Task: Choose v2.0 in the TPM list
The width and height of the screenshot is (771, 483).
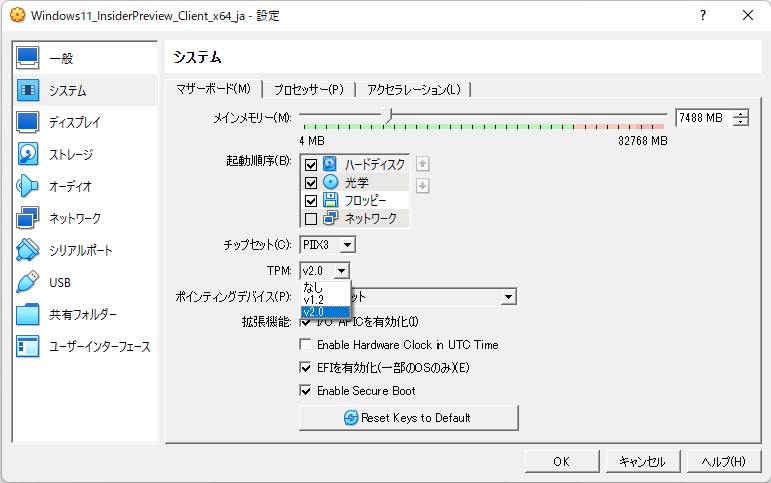Action: point(325,312)
